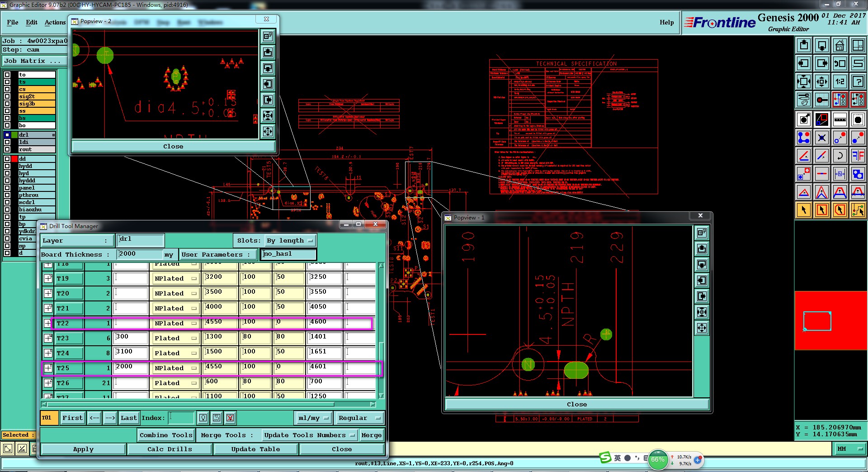Click the mirror F edit icon
This screenshot has width=868, height=472.
tap(858, 156)
